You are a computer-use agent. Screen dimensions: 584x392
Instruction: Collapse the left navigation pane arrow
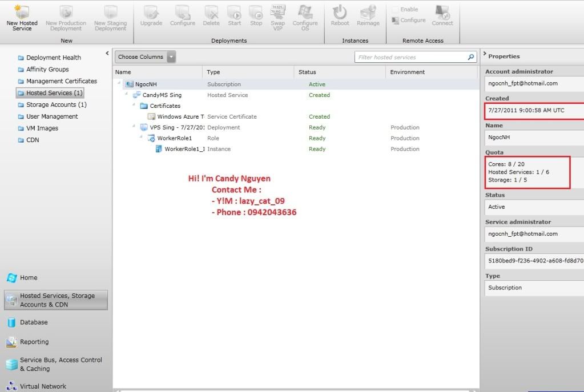click(x=107, y=53)
